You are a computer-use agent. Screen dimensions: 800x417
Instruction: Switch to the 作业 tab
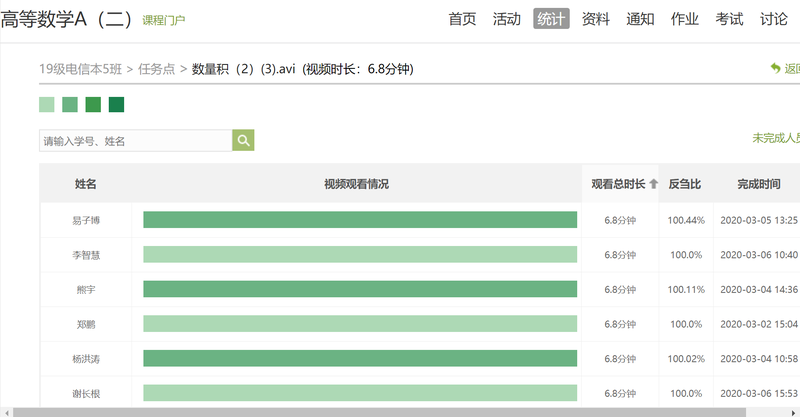685,19
